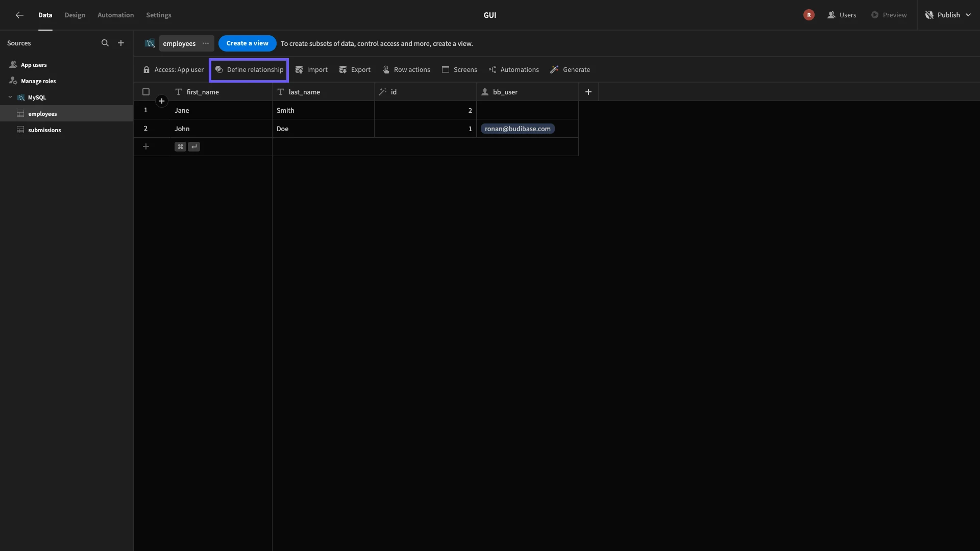Select the John cell

(x=221, y=129)
